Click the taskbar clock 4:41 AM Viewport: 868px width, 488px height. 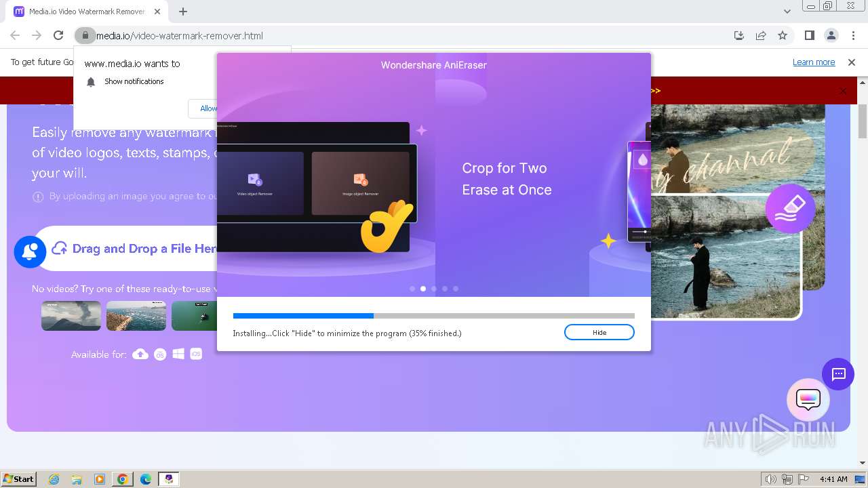(x=833, y=479)
